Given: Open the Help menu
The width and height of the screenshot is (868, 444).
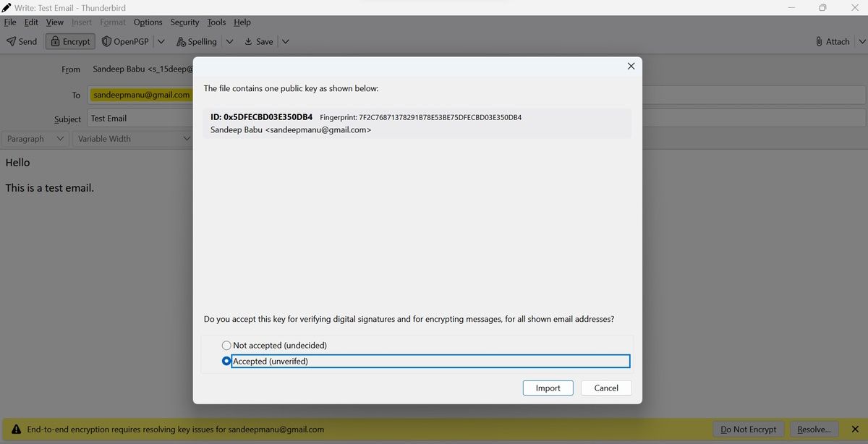Looking at the screenshot, I should point(242,22).
